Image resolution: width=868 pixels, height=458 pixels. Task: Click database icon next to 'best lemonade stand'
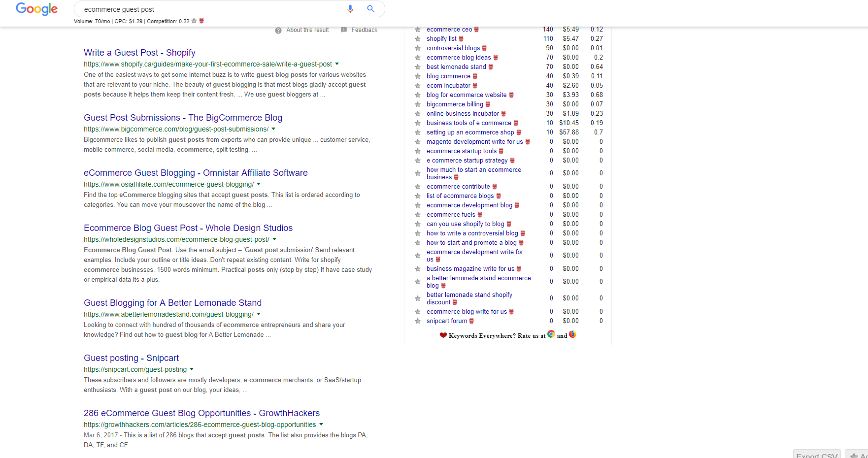491,67
